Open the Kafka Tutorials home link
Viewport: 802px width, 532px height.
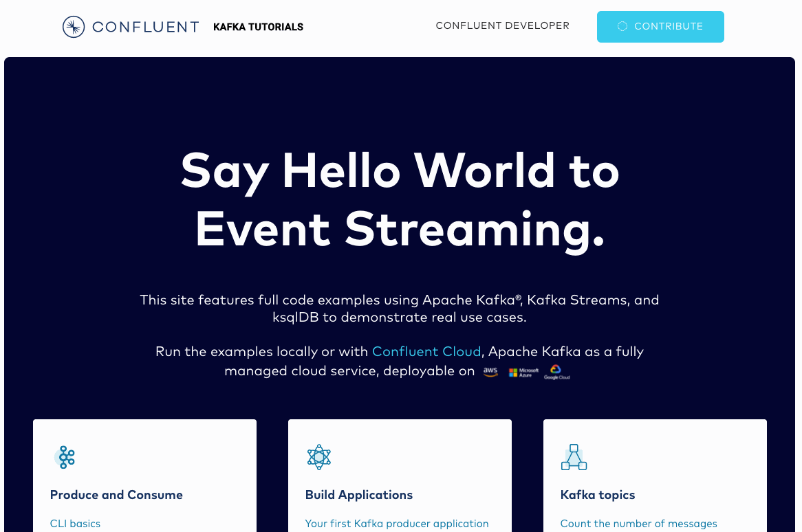[x=259, y=27]
